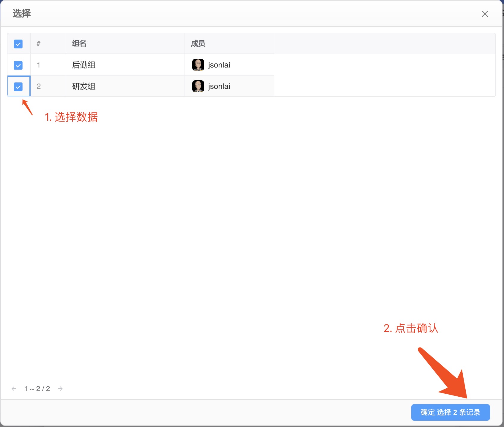Click the close X of the 选择 dialog

[485, 14]
